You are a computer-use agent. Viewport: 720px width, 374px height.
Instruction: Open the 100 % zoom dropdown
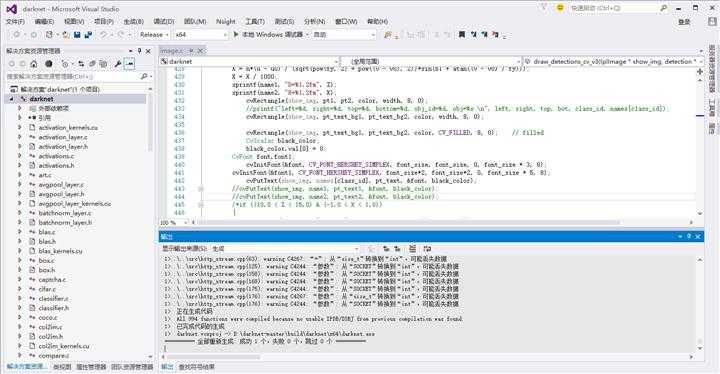pyautogui.click(x=174, y=222)
